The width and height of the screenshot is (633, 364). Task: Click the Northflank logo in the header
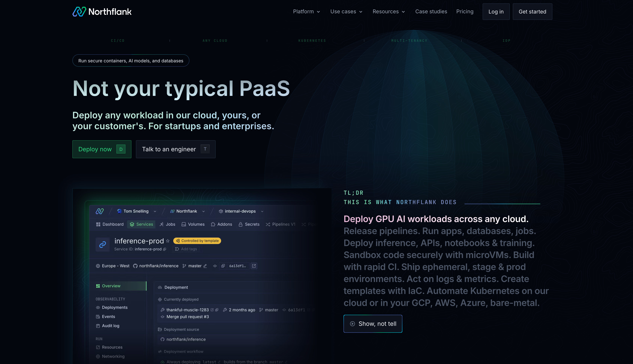coord(102,11)
